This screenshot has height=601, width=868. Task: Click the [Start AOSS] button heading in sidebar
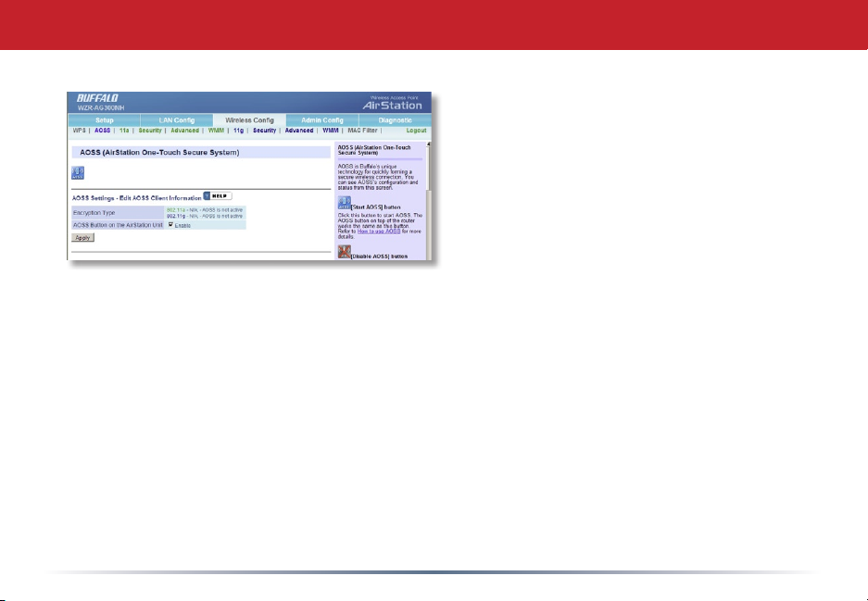[x=376, y=207]
